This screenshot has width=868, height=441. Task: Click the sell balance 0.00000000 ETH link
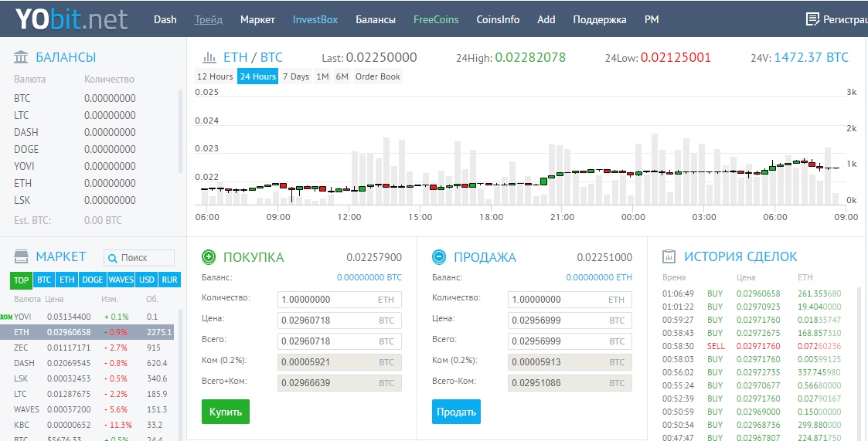click(598, 277)
